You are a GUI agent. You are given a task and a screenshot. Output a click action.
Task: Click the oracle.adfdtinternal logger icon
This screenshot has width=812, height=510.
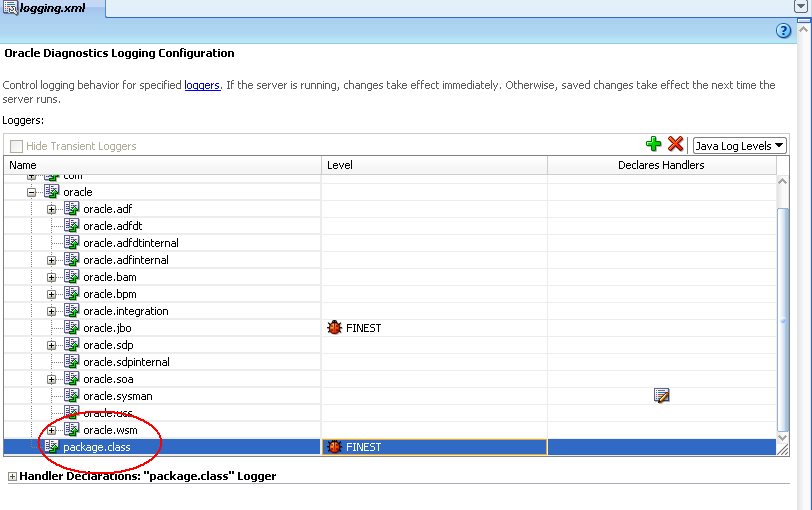click(71, 242)
